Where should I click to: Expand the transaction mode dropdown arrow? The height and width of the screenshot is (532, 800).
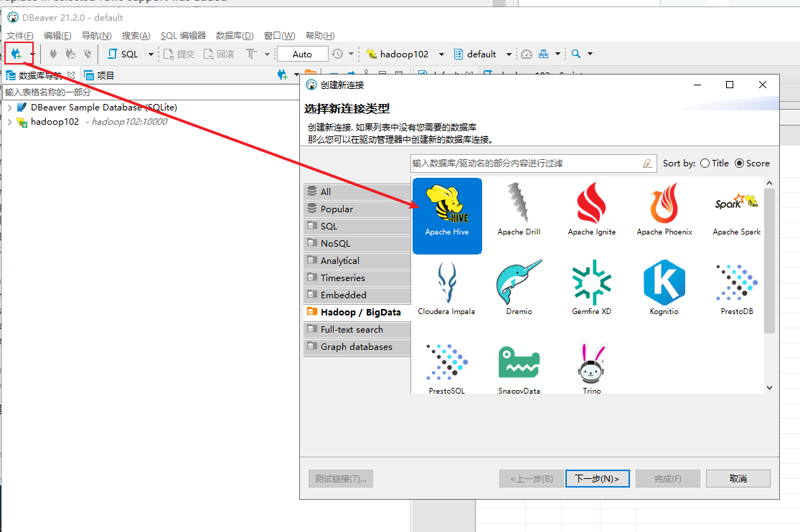click(x=267, y=54)
